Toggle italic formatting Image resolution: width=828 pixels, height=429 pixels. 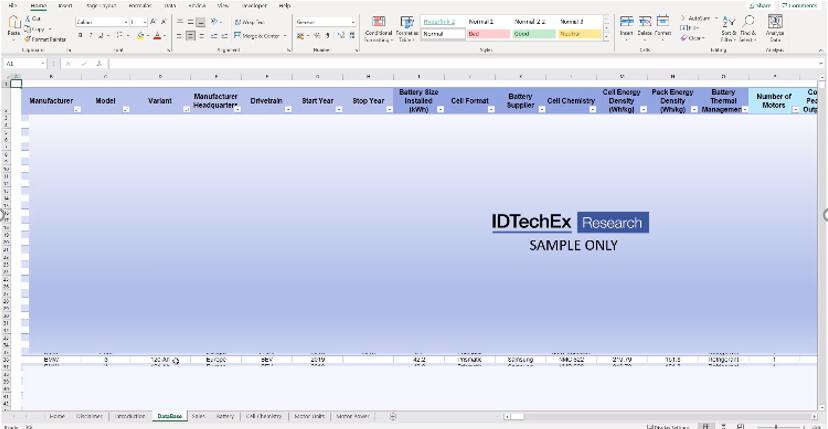point(91,35)
